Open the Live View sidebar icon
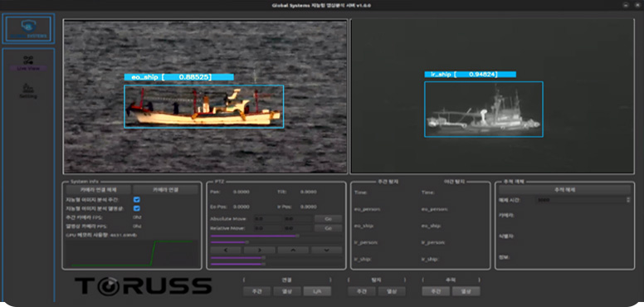The image size is (644, 307). [x=28, y=63]
